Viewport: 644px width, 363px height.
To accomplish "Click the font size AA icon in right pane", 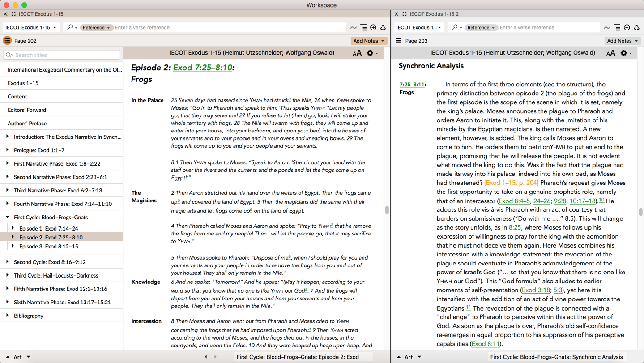I will [x=610, y=53].
